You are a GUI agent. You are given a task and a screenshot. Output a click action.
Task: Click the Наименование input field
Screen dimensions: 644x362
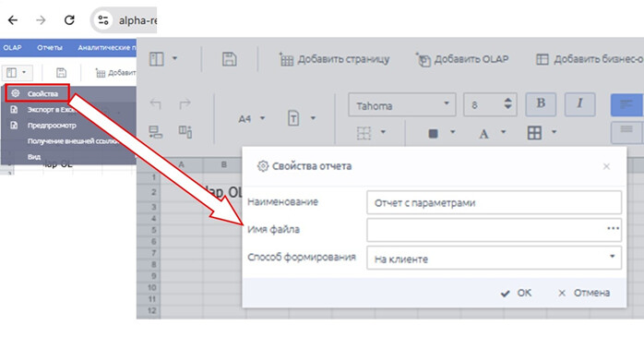pos(494,202)
